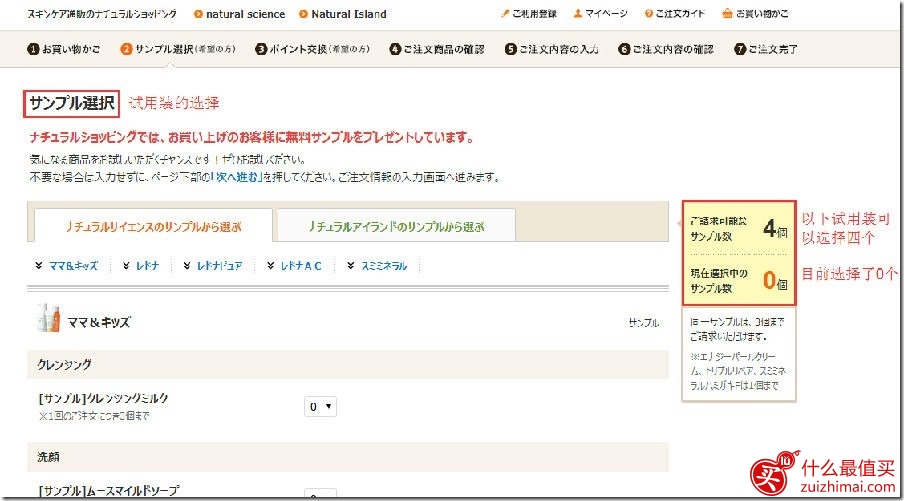Viewport: 904px width, 501px height.
Task: Click the step 6 number circle icon
Action: [624, 50]
